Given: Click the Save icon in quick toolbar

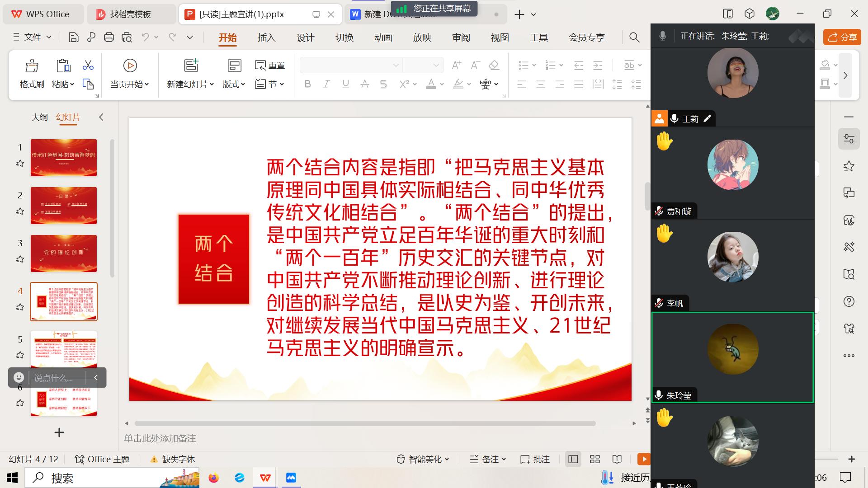Looking at the screenshot, I should click(x=73, y=38).
